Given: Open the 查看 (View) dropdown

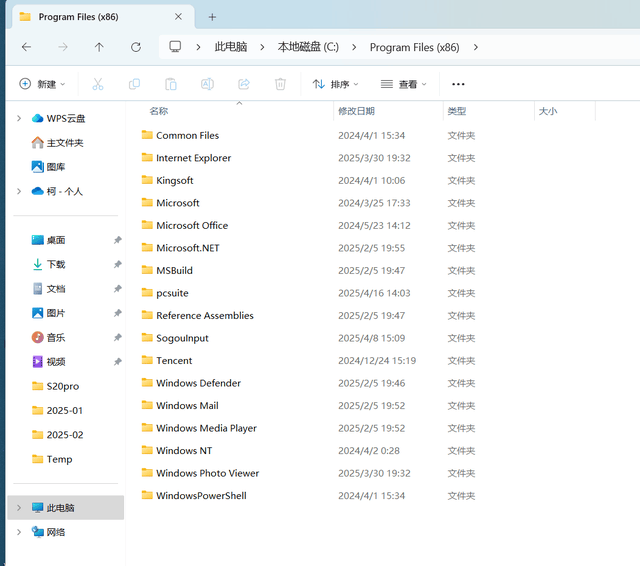Looking at the screenshot, I should [404, 84].
